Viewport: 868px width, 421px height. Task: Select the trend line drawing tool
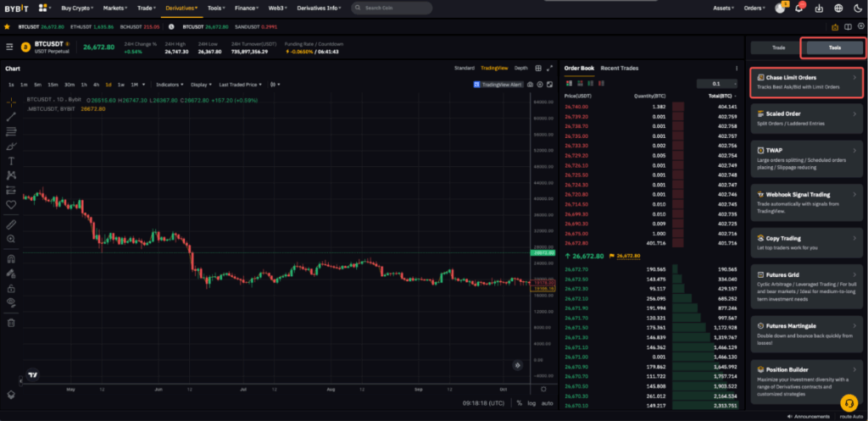[11, 116]
